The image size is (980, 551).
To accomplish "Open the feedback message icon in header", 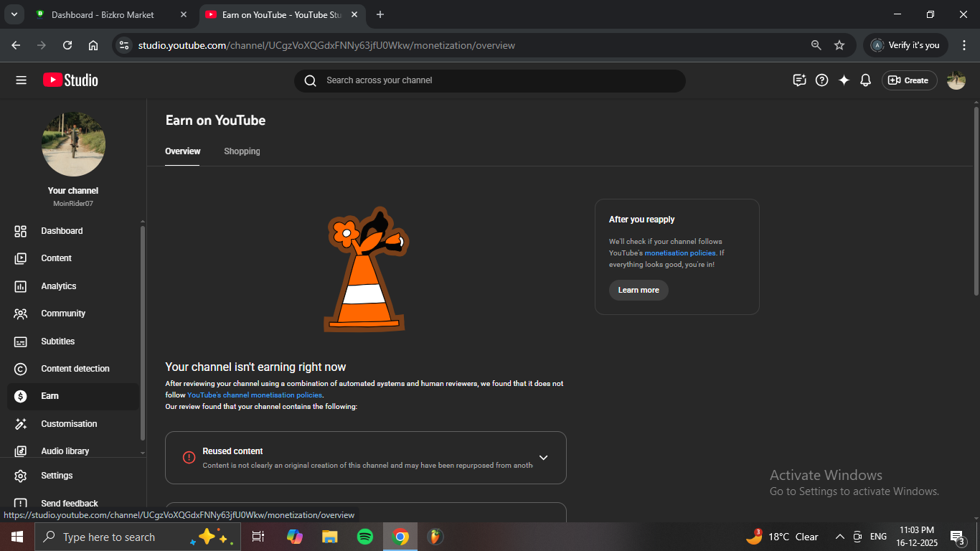I will (799, 80).
